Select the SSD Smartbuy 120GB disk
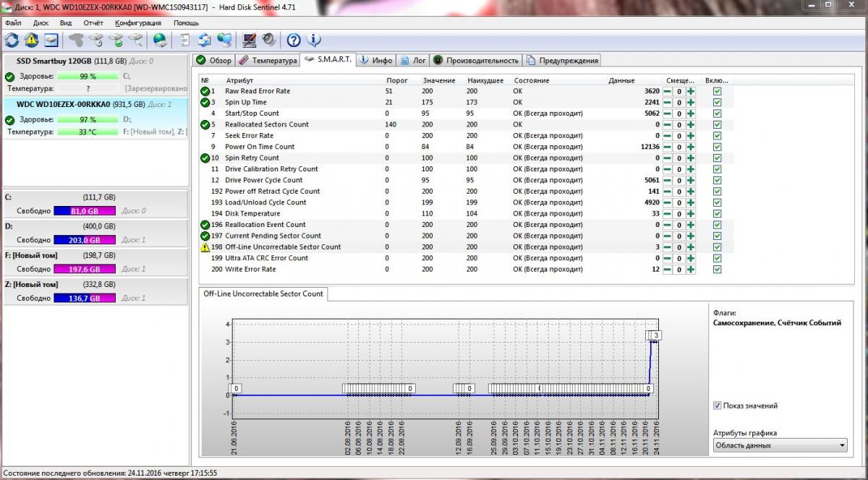 click(55, 61)
